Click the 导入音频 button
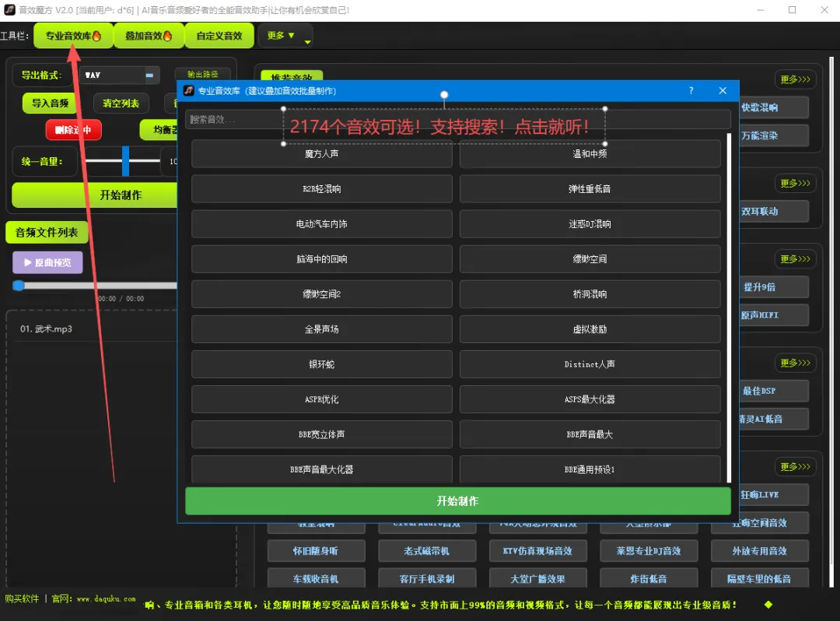Screen dimensions: 840x621 click(x=50, y=103)
